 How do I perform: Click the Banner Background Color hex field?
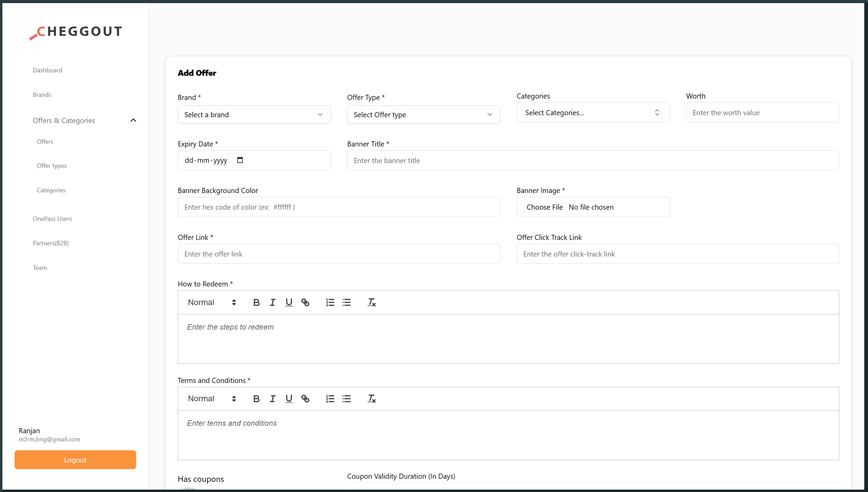(339, 207)
